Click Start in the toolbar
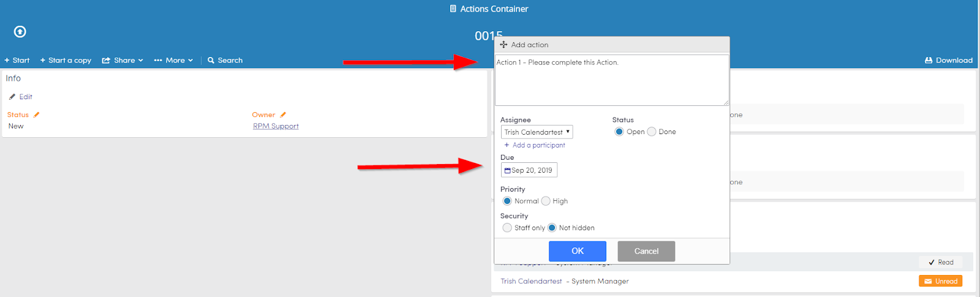 click(x=17, y=60)
